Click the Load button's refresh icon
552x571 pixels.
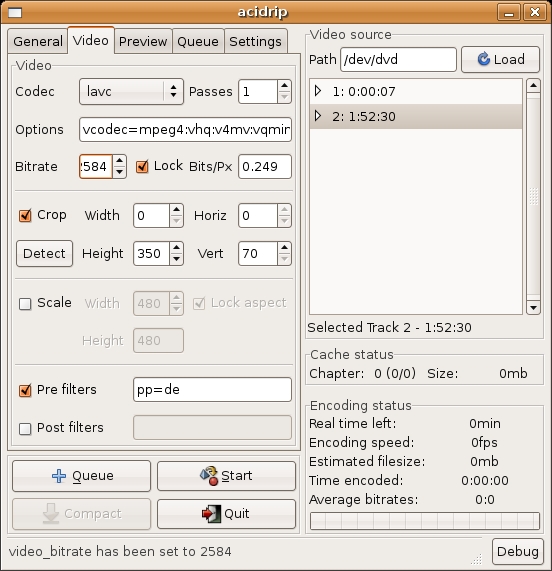pos(484,59)
